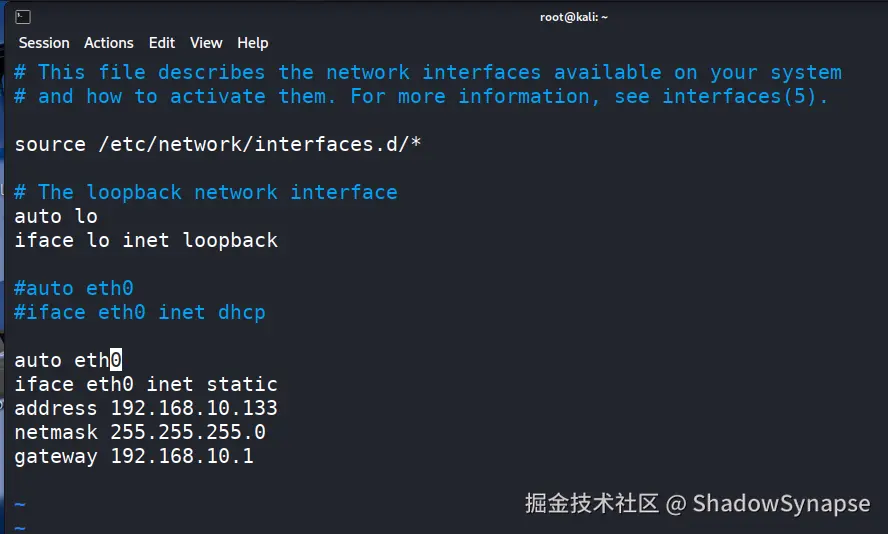Viewport: 888px width, 534px height.
Task: Click the 'iface eth0 inet static' line
Action: coord(146,385)
